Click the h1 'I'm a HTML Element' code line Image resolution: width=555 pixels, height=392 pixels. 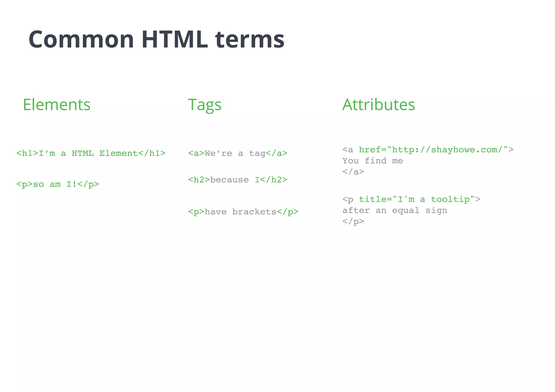(x=91, y=153)
